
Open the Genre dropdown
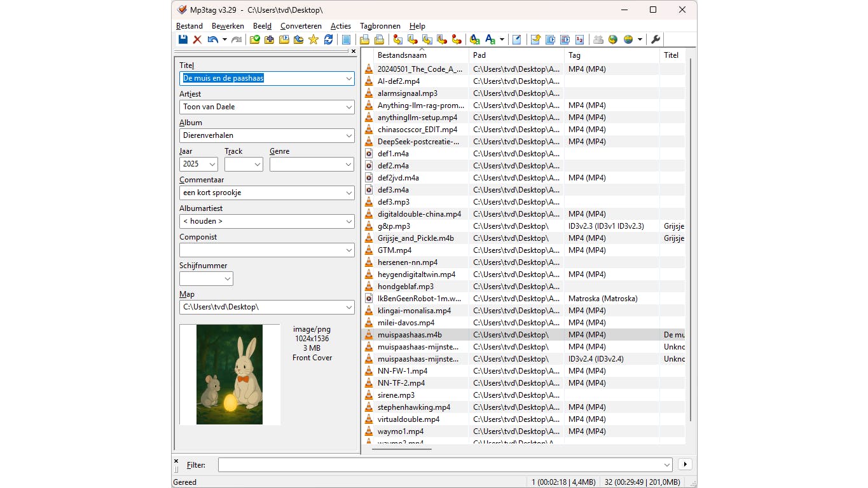(348, 164)
